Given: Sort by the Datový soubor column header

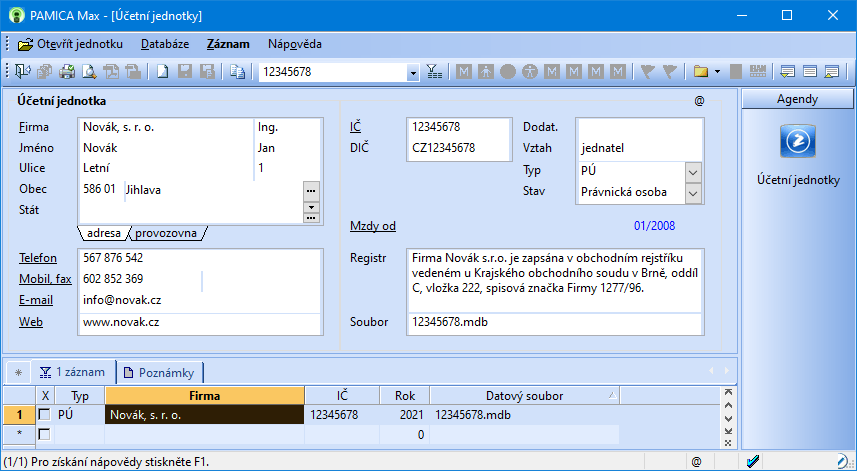Looking at the screenshot, I should (525, 396).
